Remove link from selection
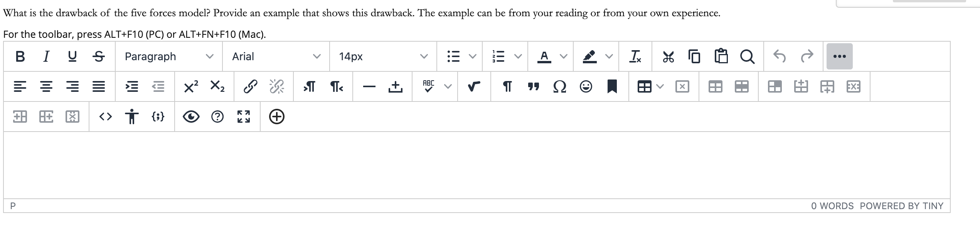The image size is (980, 240). (277, 86)
